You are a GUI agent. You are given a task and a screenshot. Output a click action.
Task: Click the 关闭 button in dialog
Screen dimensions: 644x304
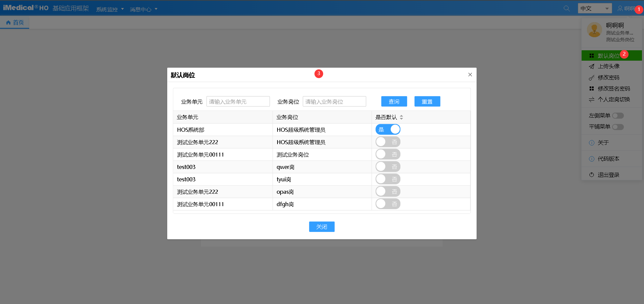(x=321, y=227)
